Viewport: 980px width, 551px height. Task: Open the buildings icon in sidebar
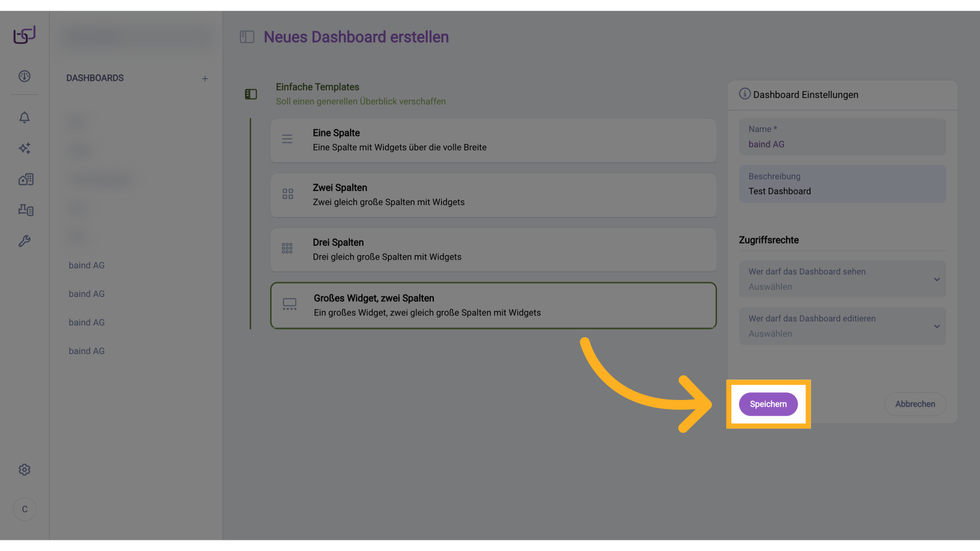click(x=26, y=180)
